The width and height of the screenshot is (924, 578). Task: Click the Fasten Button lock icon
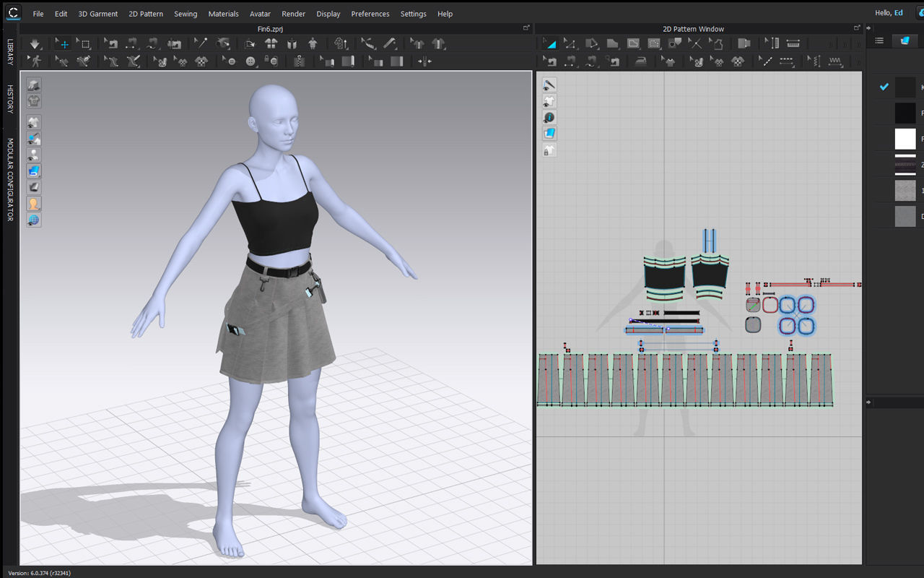[272, 61]
